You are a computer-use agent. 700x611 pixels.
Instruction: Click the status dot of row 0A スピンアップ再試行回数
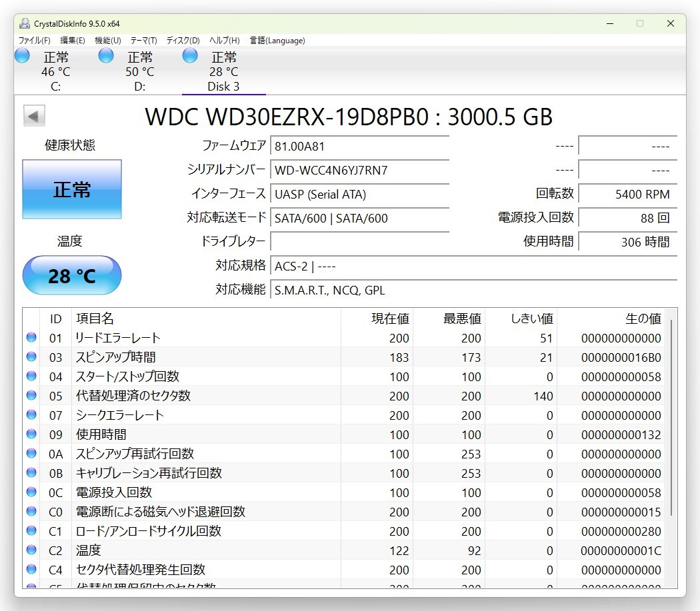[31, 453]
